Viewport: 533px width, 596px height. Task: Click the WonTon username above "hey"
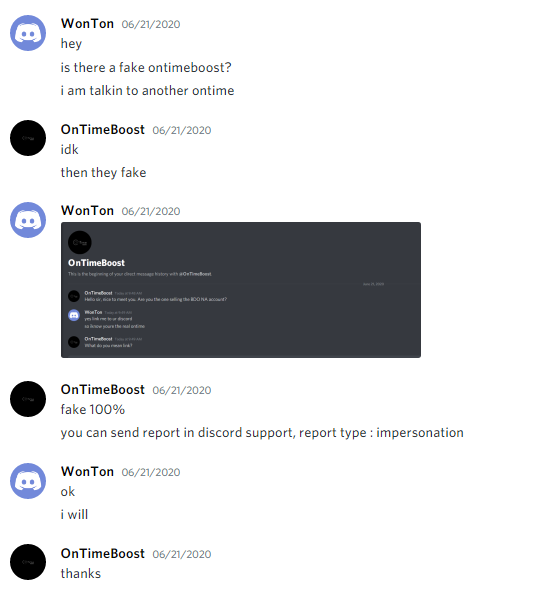coord(87,24)
